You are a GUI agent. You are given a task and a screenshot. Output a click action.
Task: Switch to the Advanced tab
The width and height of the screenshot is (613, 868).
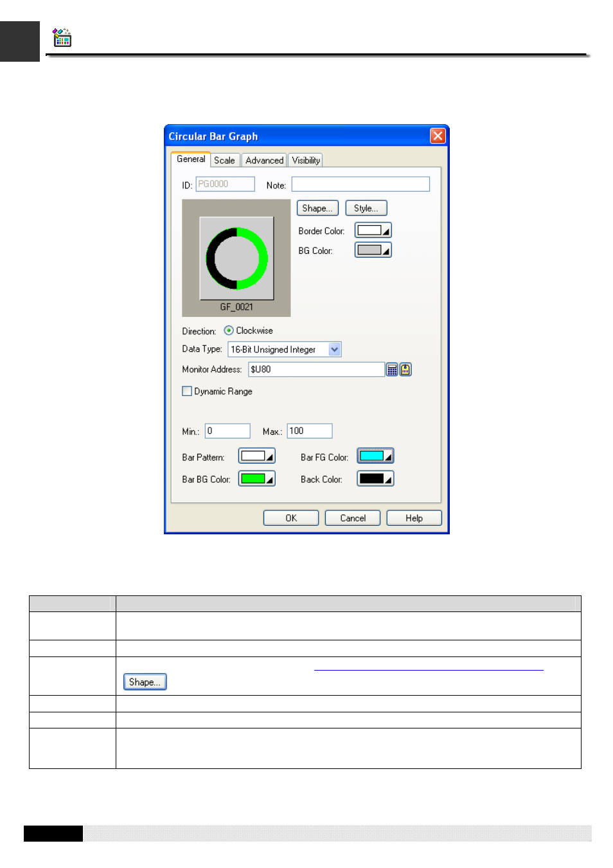coord(264,161)
